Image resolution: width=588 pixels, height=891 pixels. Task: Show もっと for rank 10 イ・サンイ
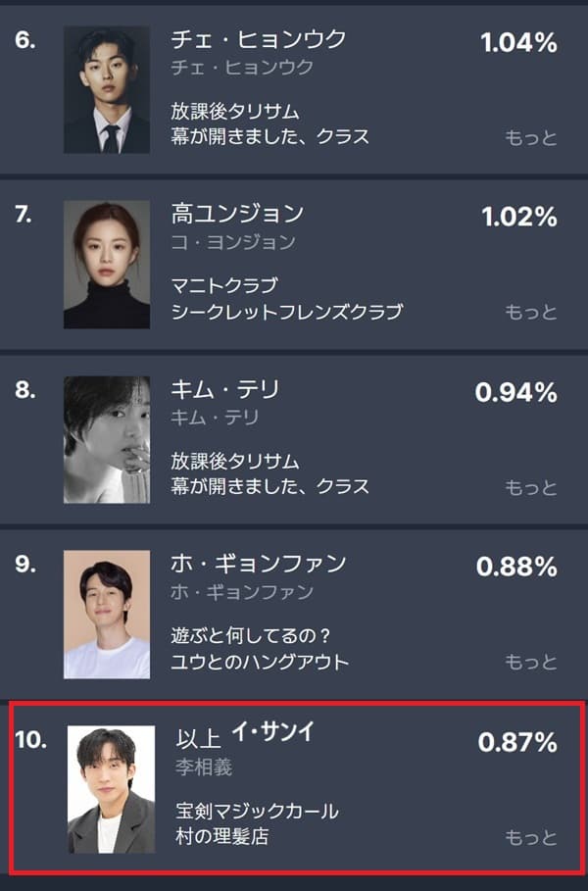point(530,838)
